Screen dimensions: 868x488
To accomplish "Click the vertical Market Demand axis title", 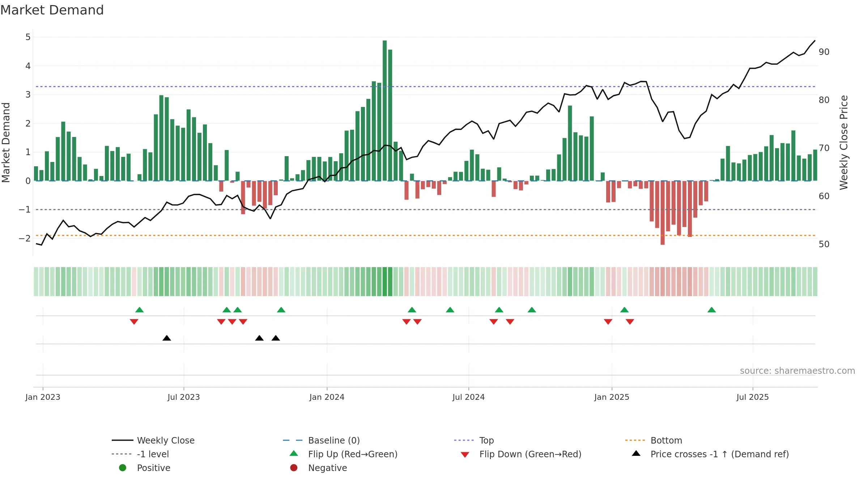I will 6,142.
